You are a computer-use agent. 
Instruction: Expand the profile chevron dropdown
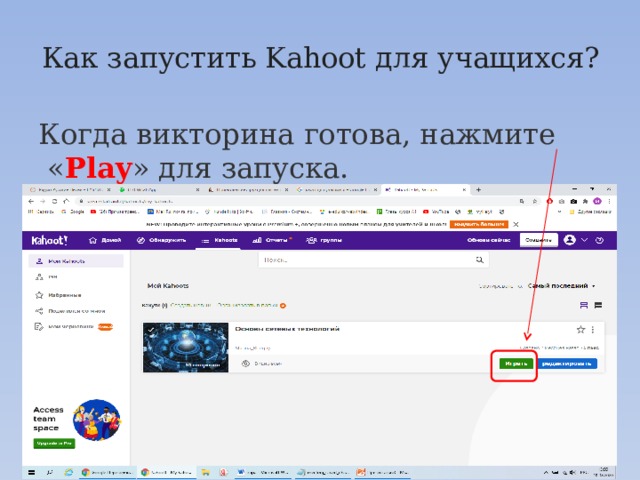point(584,240)
